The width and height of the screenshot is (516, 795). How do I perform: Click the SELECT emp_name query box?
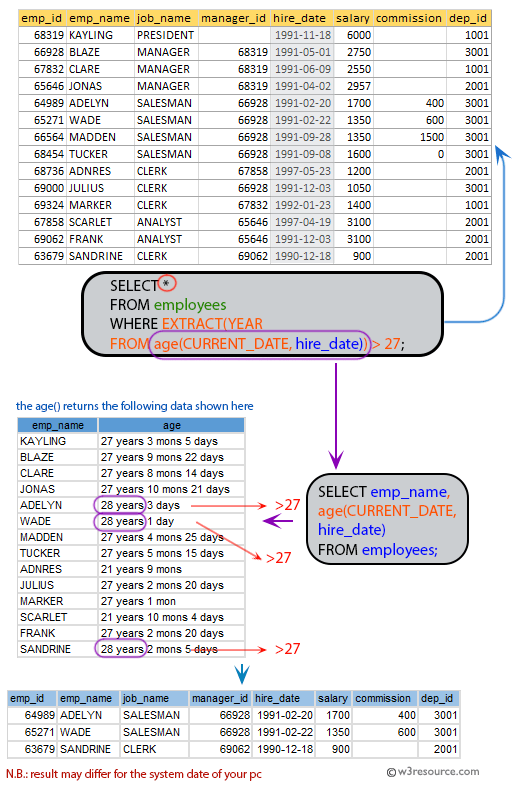[x=387, y=519]
